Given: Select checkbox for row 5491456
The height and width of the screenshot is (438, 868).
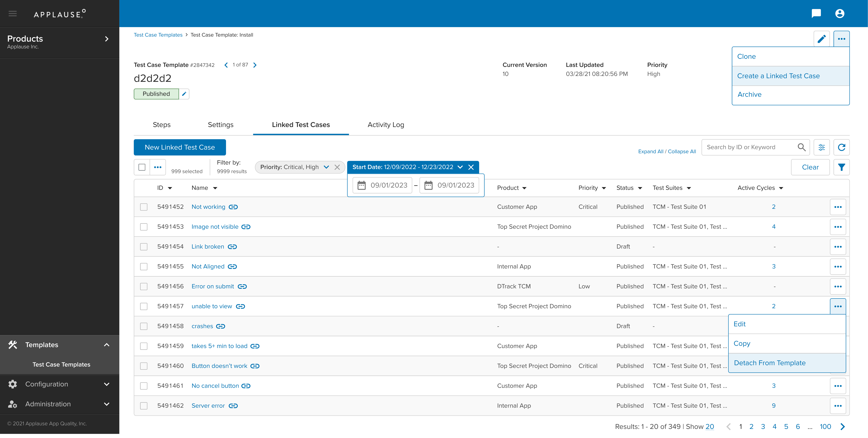Looking at the screenshot, I should 144,286.
